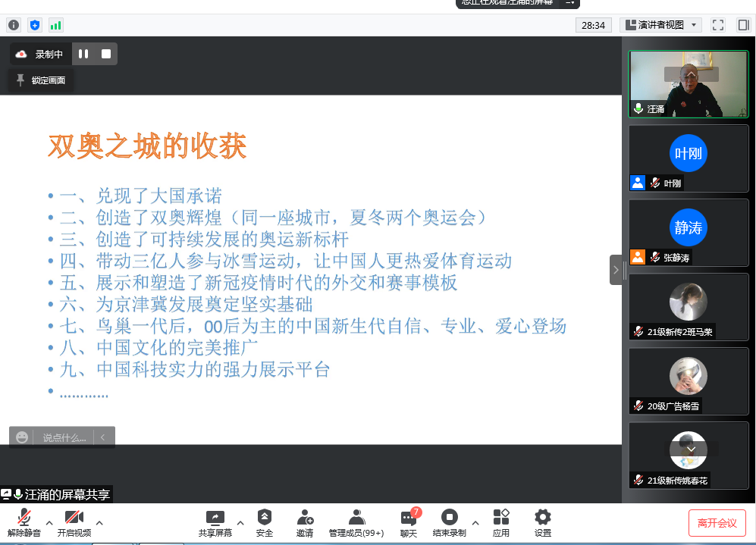Enable camera via 开启视频

coord(74,522)
